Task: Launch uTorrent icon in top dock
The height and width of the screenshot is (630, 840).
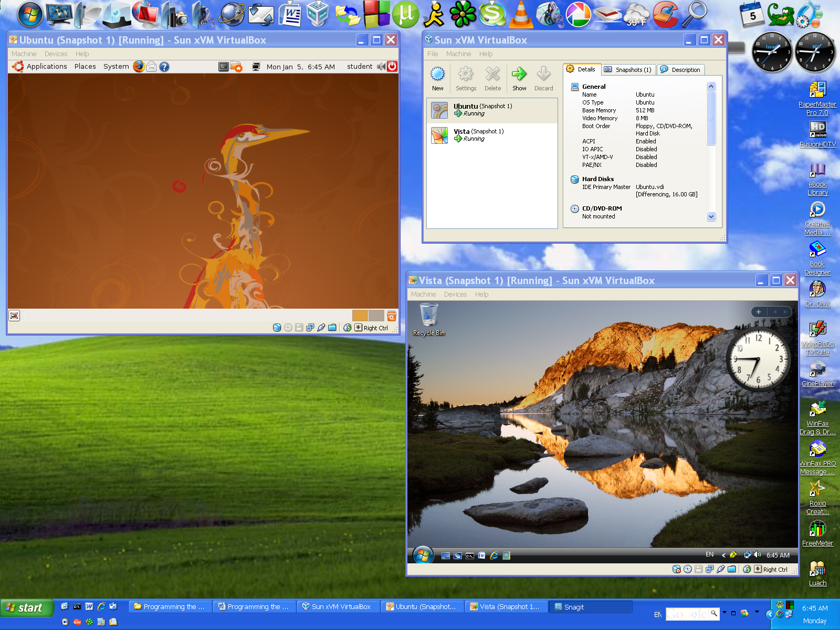Action: point(406,14)
